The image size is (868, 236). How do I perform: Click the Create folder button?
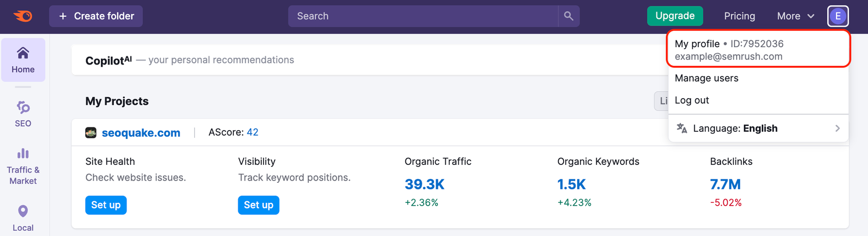[96, 16]
